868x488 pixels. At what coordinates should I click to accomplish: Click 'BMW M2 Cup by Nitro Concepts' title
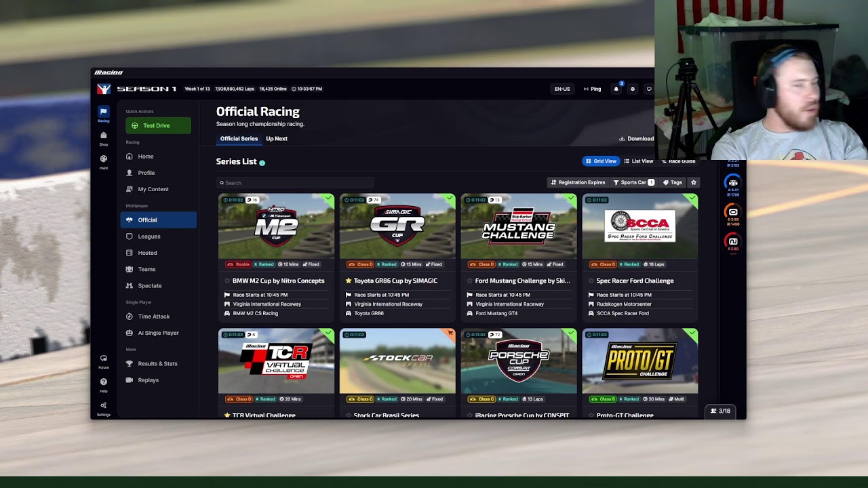[279, 281]
